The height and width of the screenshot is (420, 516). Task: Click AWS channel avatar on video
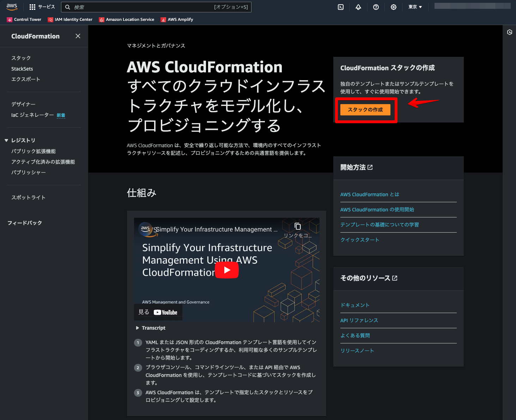tap(145, 229)
